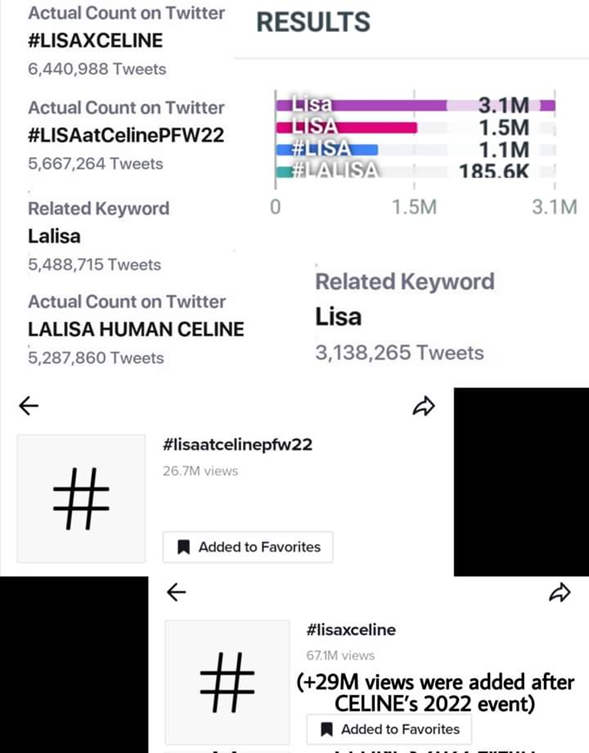Click the teal #LALISA 185.6K bar
Screen dimensions: 589x753
(284, 171)
